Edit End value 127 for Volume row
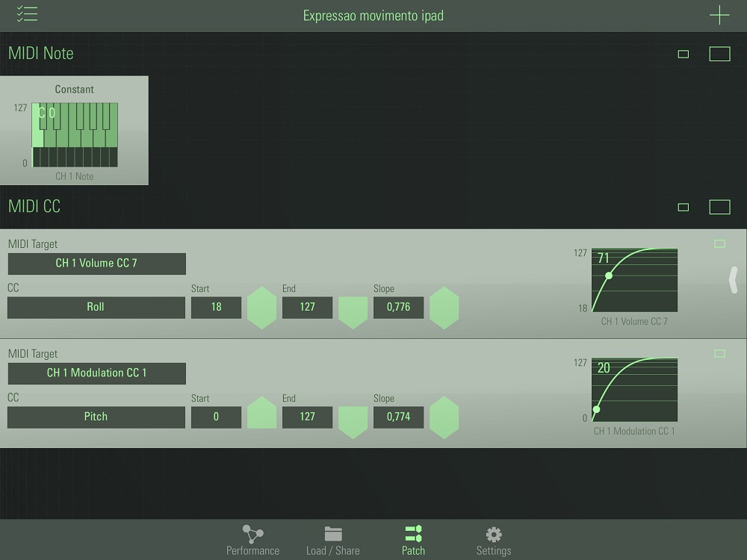Screen dimensions: 747x560 click(x=307, y=308)
